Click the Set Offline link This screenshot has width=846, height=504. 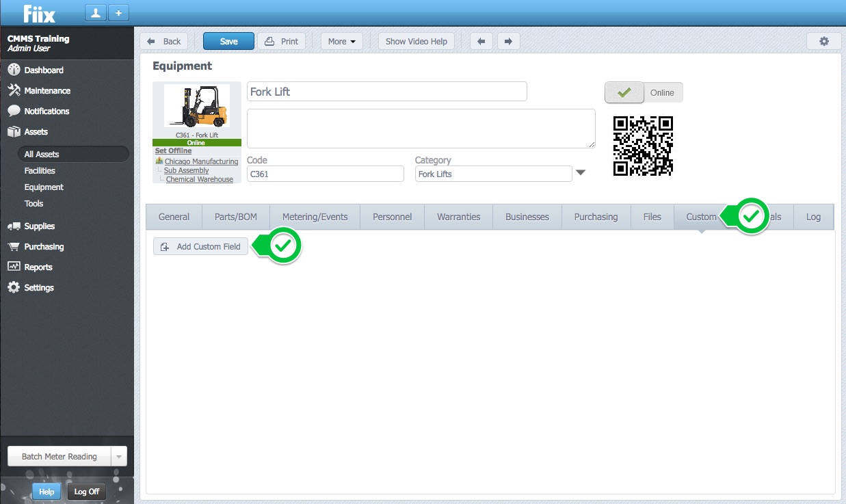click(x=173, y=150)
